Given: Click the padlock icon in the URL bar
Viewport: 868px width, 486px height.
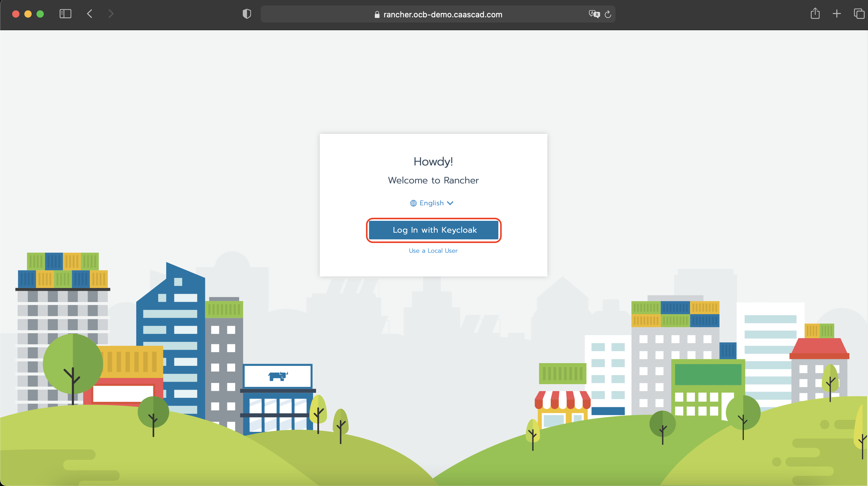Looking at the screenshot, I should point(377,15).
